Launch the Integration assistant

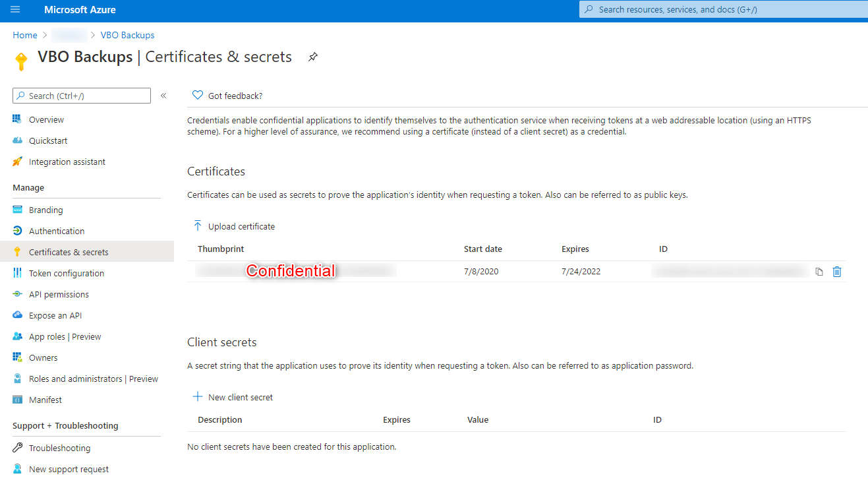tap(67, 162)
